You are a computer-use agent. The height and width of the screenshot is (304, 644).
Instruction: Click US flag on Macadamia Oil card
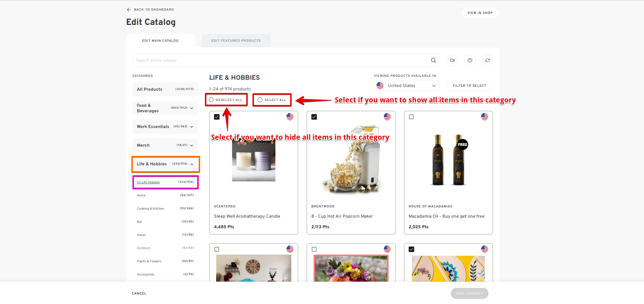484,117
